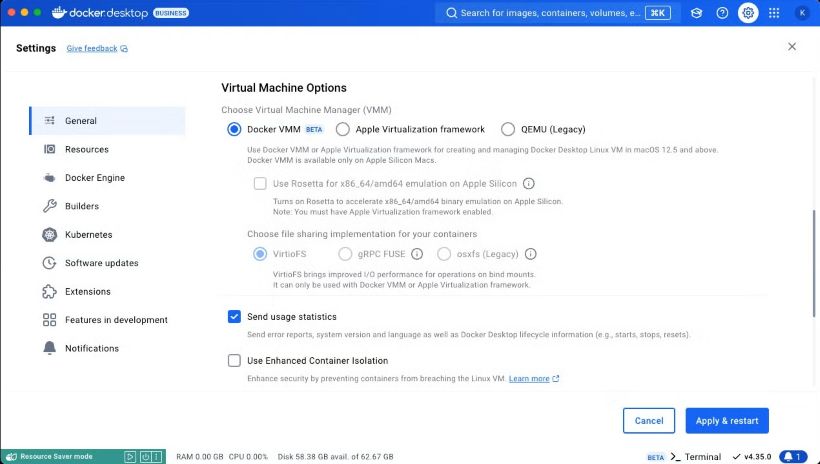Viewport: 820px width, 464px height.
Task: Select Apple Virtualization framework radio button
Action: (x=343, y=129)
